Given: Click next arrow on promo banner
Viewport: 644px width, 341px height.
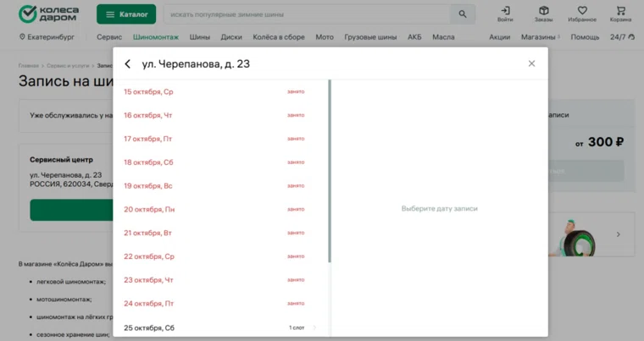Looking at the screenshot, I should (x=618, y=234).
